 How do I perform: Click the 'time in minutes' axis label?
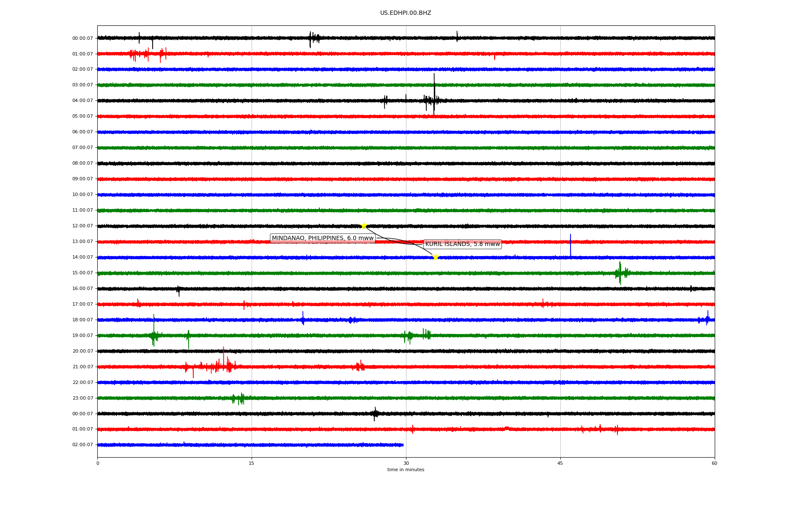[x=406, y=469]
